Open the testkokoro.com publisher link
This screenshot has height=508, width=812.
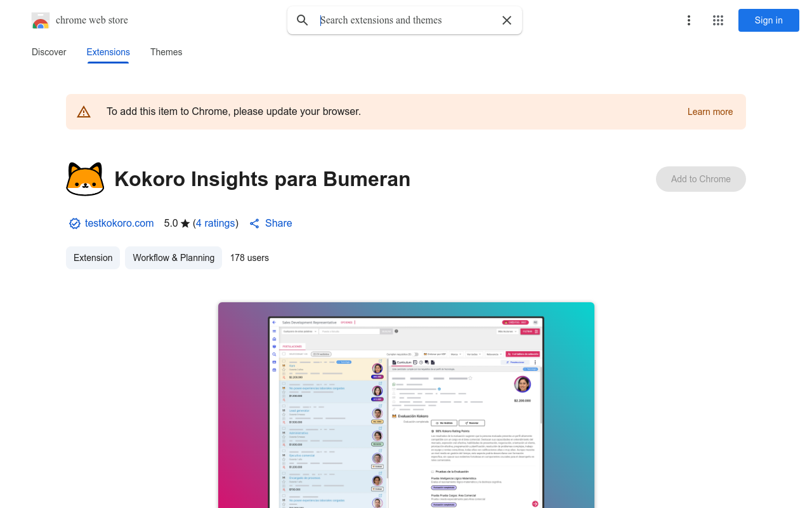pyautogui.click(x=119, y=224)
